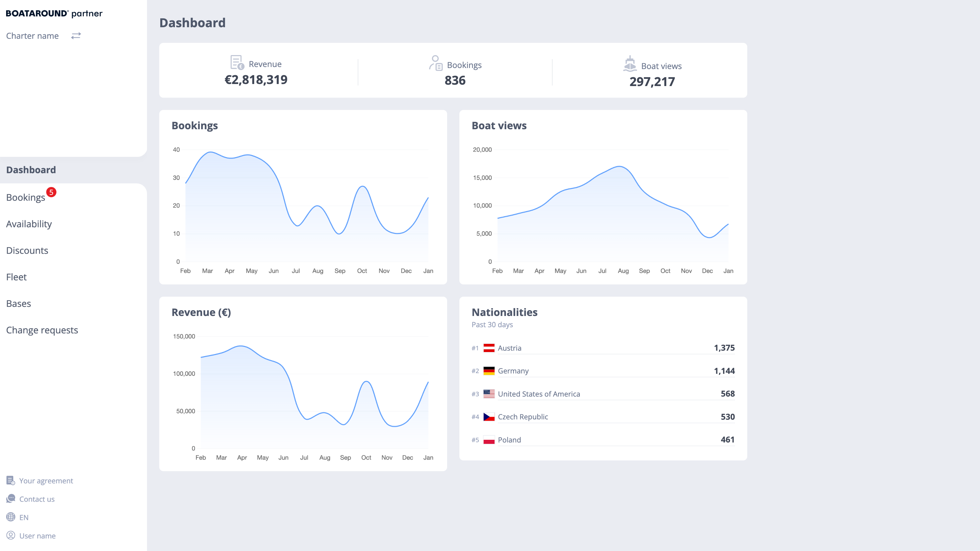Click the Czech Republic flag icon
980x551 pixels.
click(x=489, y=417)
